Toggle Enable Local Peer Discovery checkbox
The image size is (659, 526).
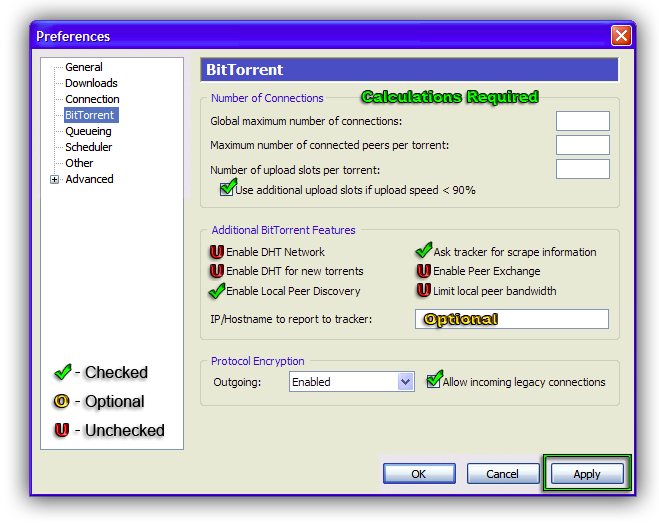216,291
